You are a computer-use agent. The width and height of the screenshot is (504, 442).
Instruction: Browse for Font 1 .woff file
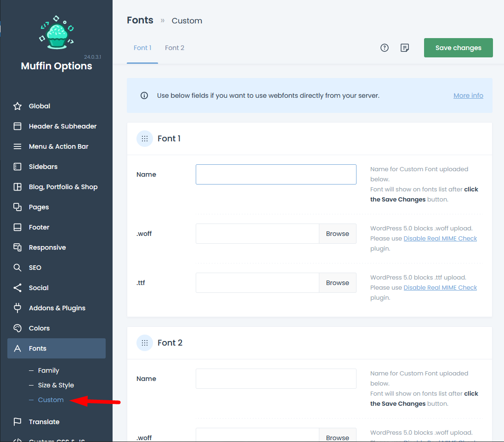point(338,234)
